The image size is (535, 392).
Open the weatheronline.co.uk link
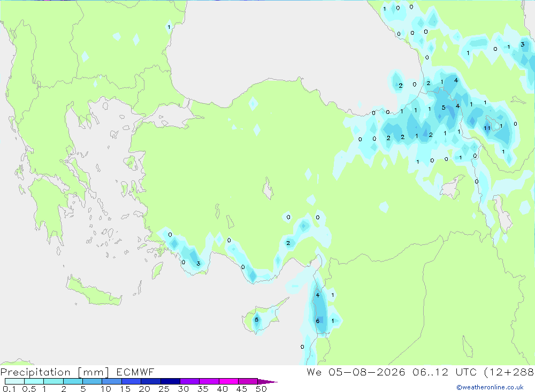tap(490, 387)
